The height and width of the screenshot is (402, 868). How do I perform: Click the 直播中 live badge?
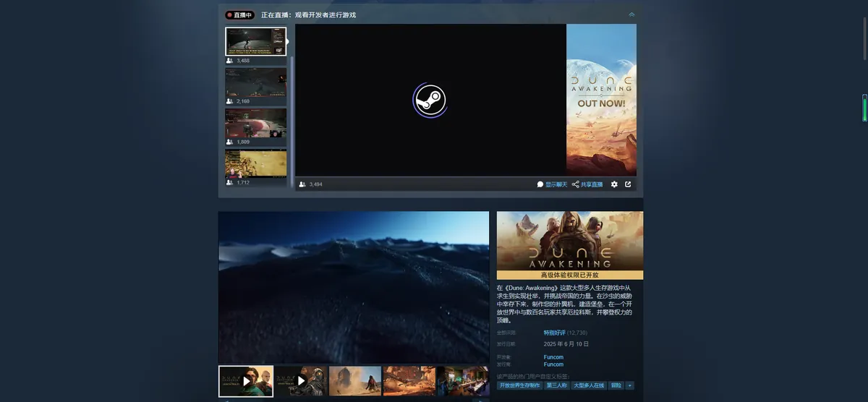click(239, 14)
